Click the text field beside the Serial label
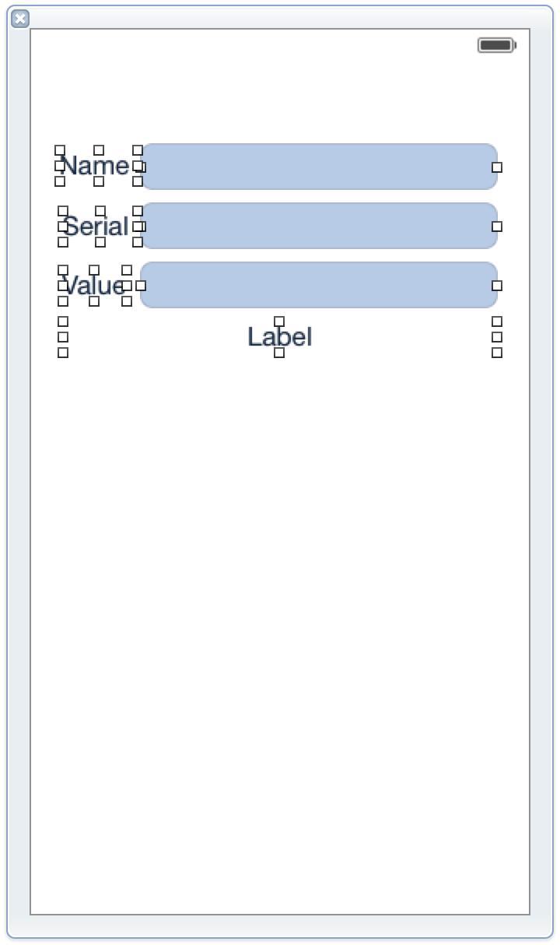 click(x=319, y=226)
